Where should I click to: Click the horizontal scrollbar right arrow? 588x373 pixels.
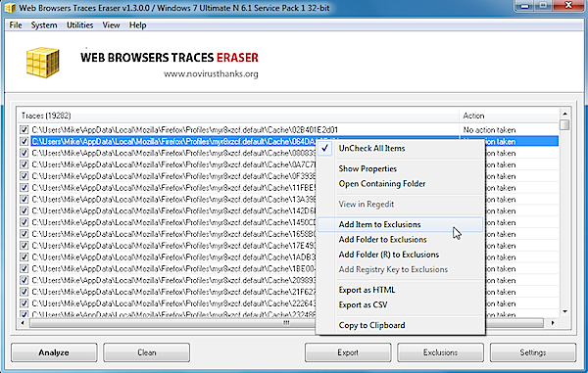point(553,323)
